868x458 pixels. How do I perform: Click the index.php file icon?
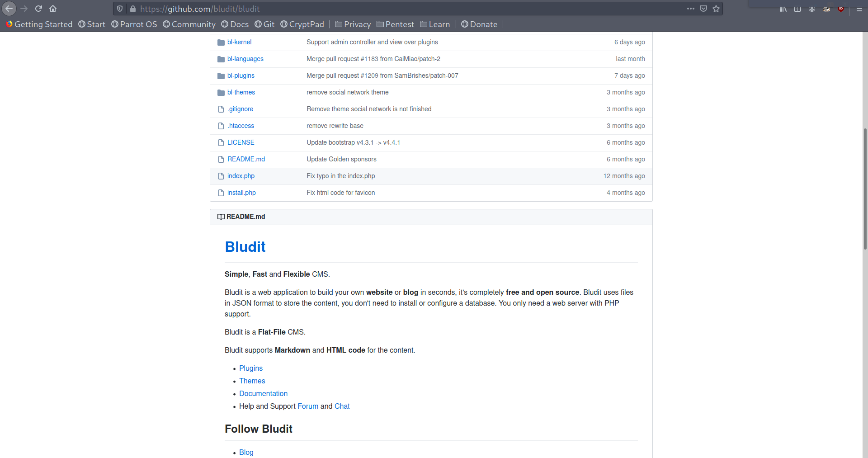point(221,176)
